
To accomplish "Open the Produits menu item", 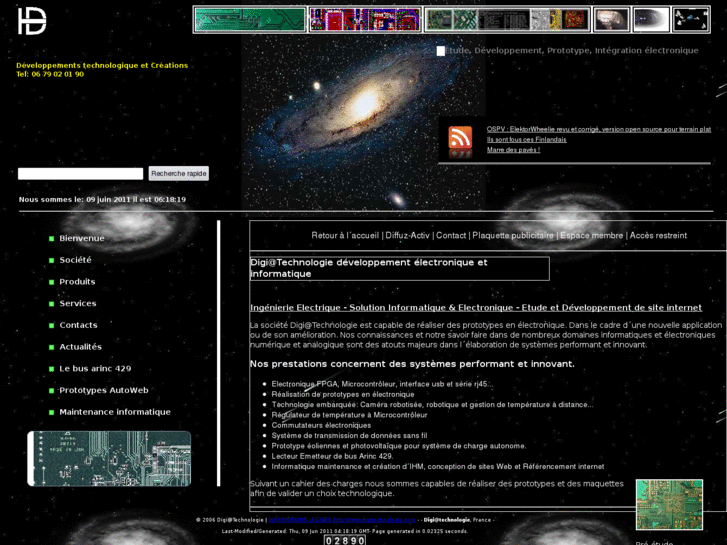I will pyautogui.click(x=77, y=282).
